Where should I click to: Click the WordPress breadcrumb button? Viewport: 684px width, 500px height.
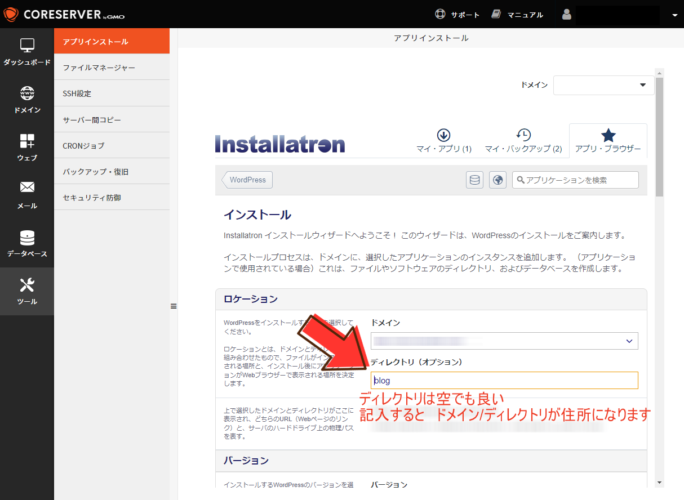pyautogui.click(x=248, y=180)
